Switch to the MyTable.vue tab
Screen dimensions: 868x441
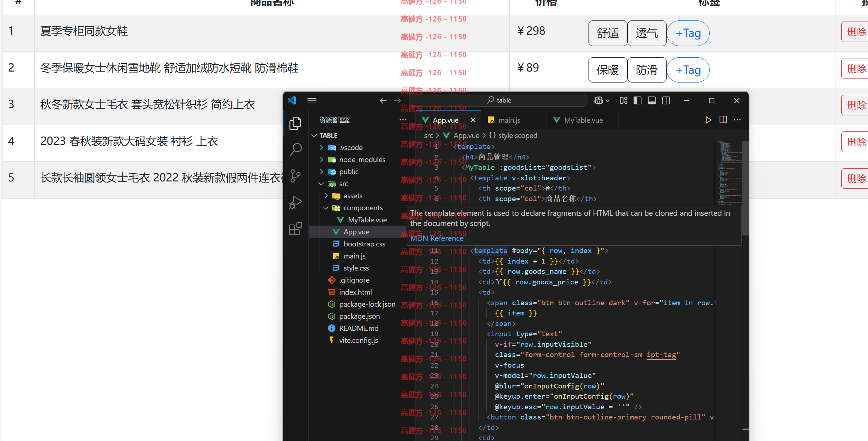[x=583, y=120]
